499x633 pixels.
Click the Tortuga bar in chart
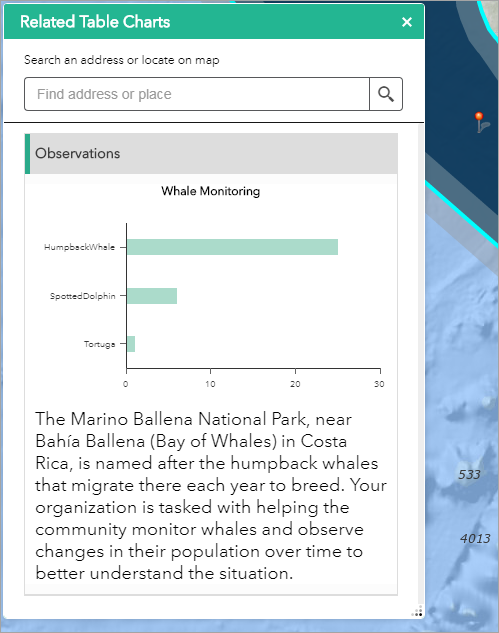coord(131,344)
